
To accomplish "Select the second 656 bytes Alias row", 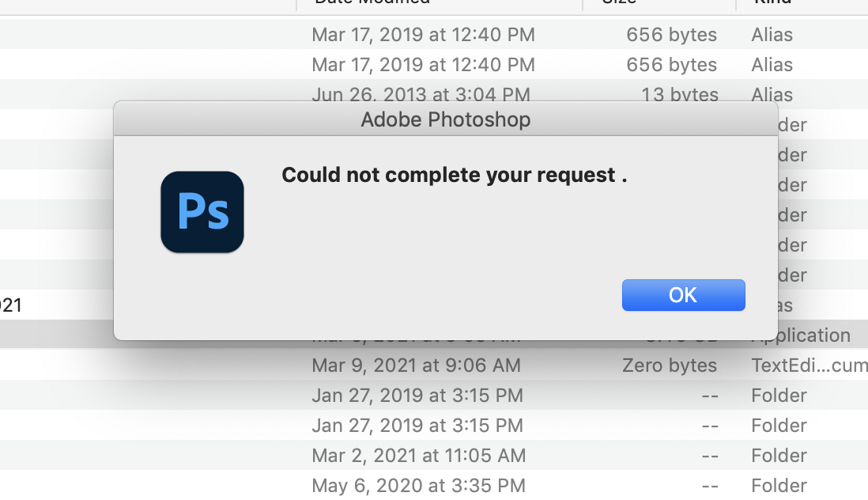I will click(x=423, y=64).
